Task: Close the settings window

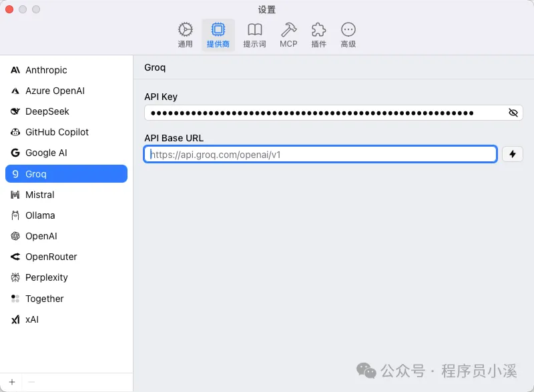Action: [x=9, y=9]
